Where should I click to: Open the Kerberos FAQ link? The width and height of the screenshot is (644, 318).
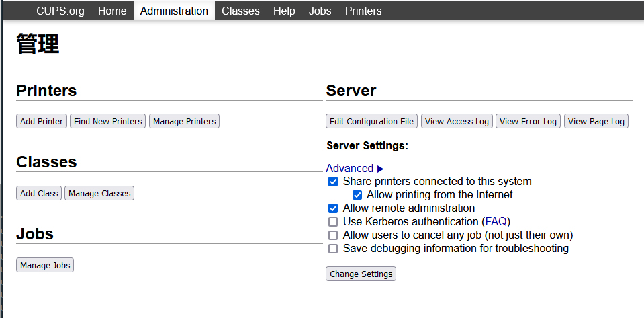click(496, 222)
